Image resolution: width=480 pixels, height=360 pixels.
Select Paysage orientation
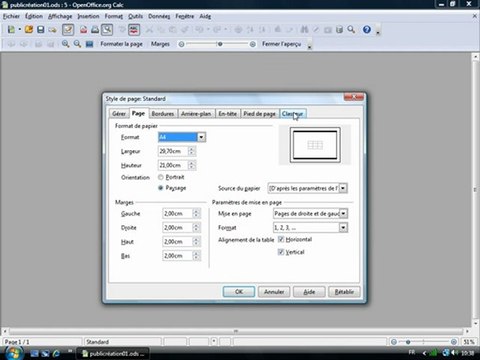pos(160,188)
